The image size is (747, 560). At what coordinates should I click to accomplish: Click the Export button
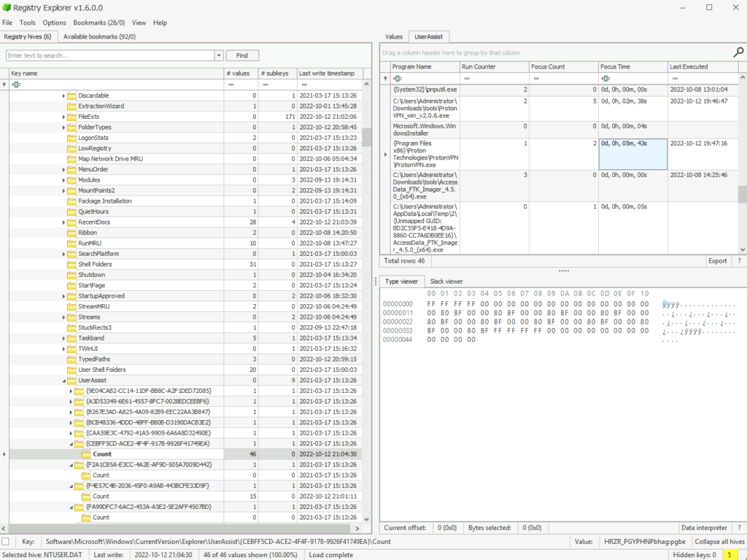tap(718, 261)
